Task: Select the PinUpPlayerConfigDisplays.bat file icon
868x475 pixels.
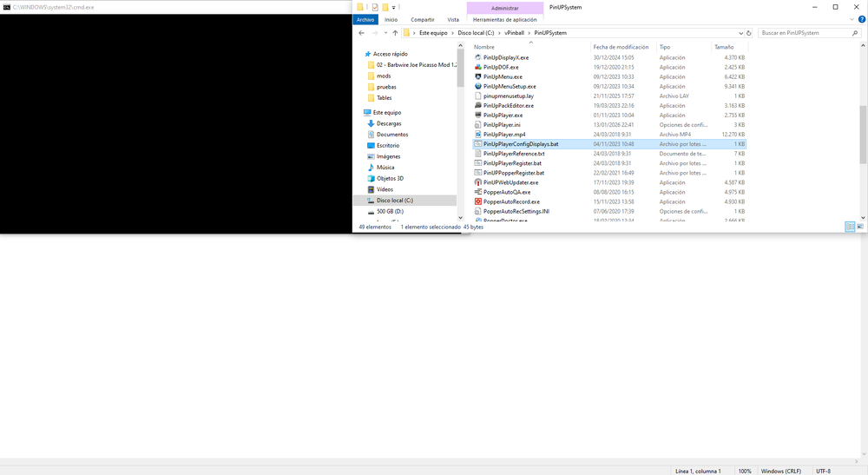Action: pos(477,144)
